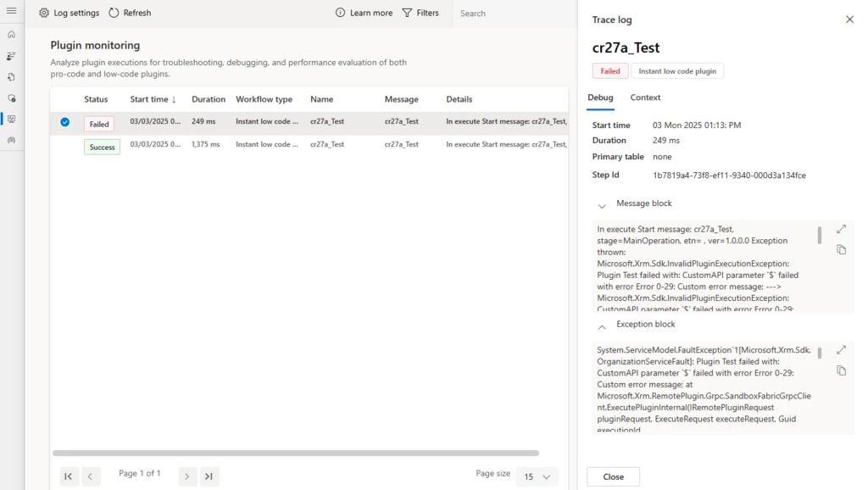This screenshot has width=868, height=490.
Task: Expand the Message block text using diagonal arrows icon
Action: click(x=841, y=228)
